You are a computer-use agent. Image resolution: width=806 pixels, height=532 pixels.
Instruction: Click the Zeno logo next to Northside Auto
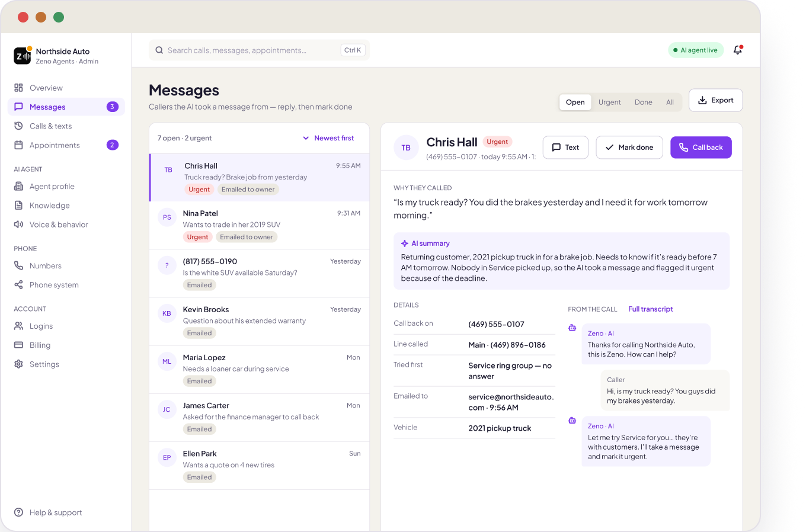[22, 56]
